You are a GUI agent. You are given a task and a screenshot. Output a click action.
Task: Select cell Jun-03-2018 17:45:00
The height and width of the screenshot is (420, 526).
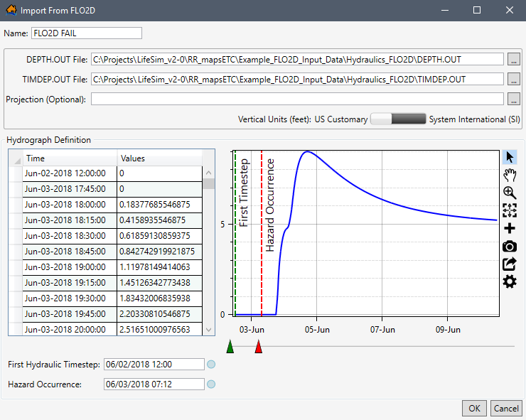coord(70,189)
